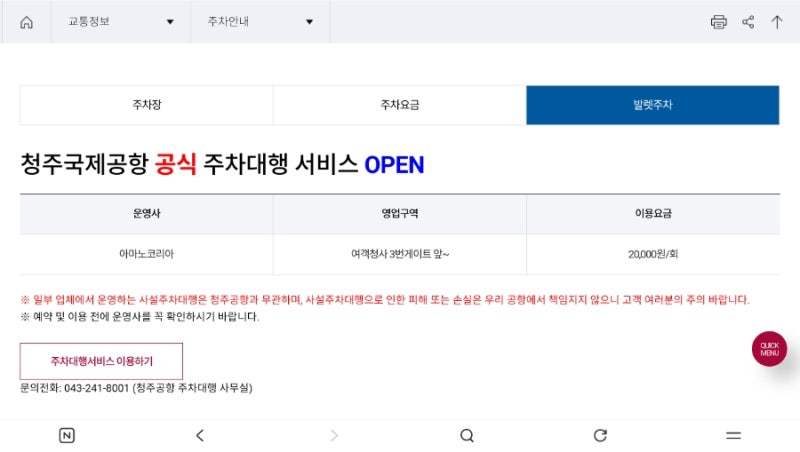
Task: Click the 예약 및 이용 전에 notice
Action: click(140, 317)
